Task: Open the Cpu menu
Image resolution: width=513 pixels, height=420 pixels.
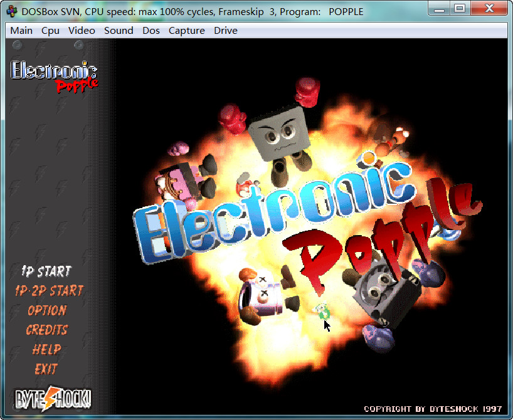Action: point(50,30)
